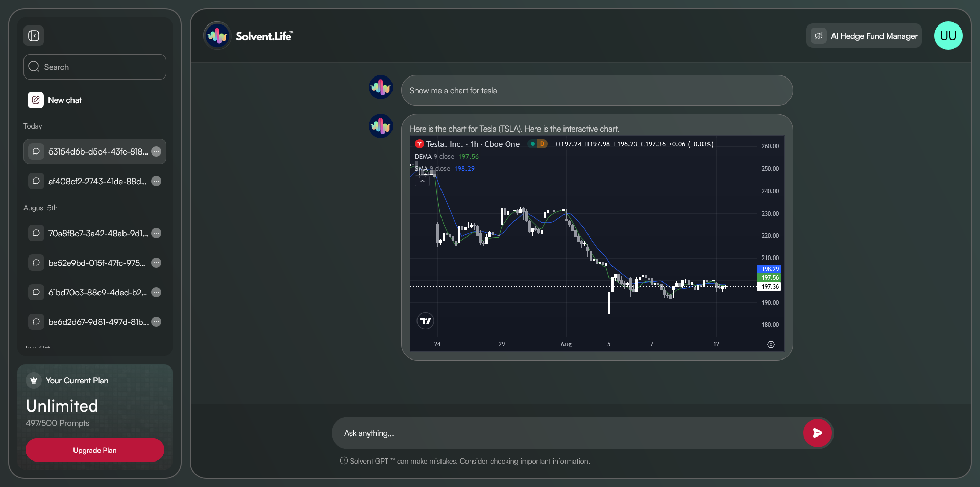Click the info icon before Solvent GPT disclaimer
This screenshot has height=487, width=980.
click(x=344, y=461)
